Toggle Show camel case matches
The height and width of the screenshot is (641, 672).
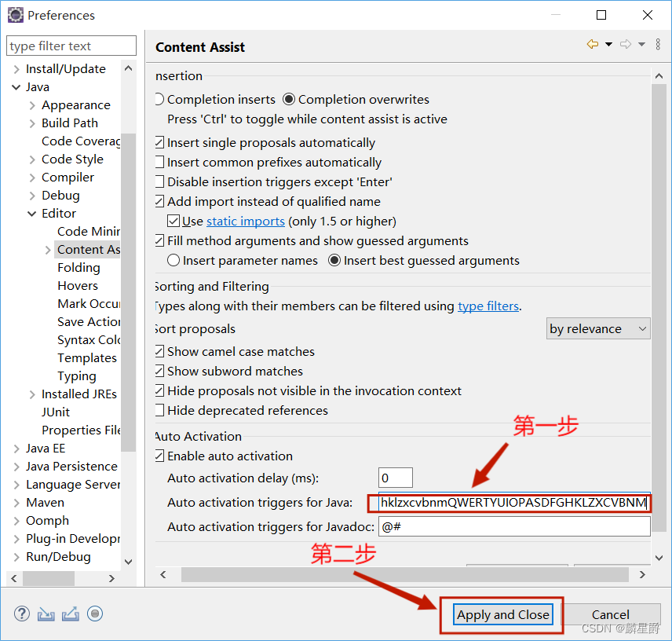[x=159, y=352]
